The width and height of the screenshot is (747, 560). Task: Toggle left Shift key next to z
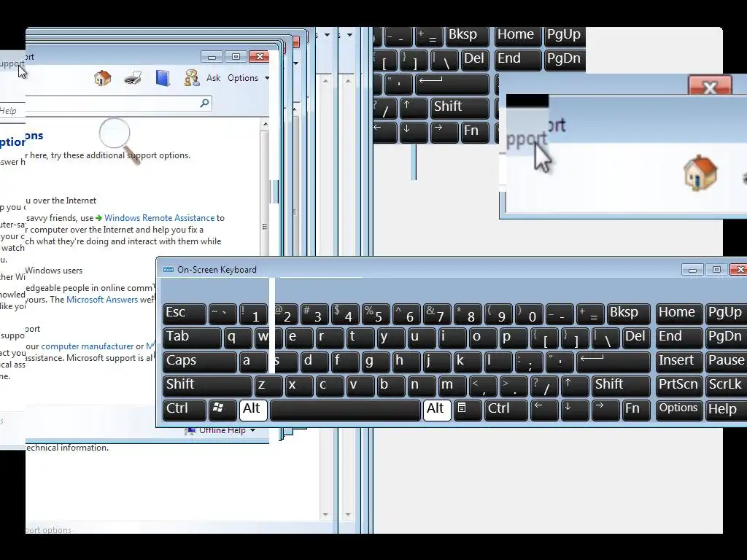[x=207, y=385]
